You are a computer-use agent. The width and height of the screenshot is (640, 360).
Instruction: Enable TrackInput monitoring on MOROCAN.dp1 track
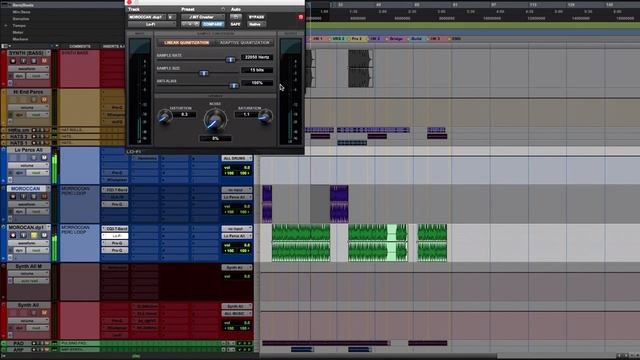[x=23, y=235]
